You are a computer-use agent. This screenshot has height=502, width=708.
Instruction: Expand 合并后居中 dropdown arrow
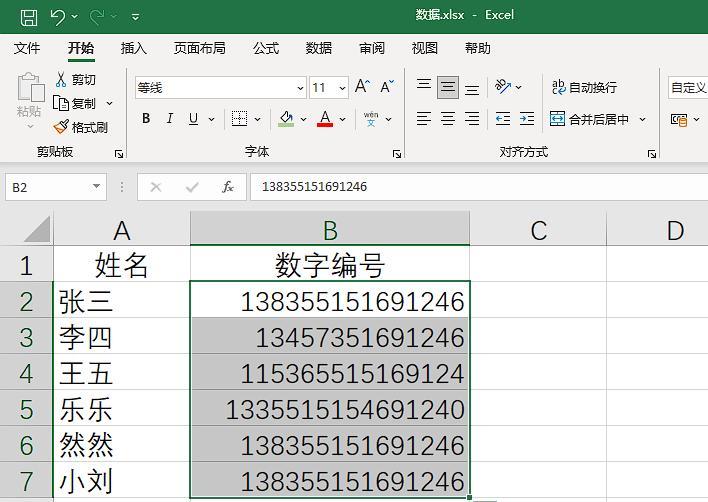[643, 120]
